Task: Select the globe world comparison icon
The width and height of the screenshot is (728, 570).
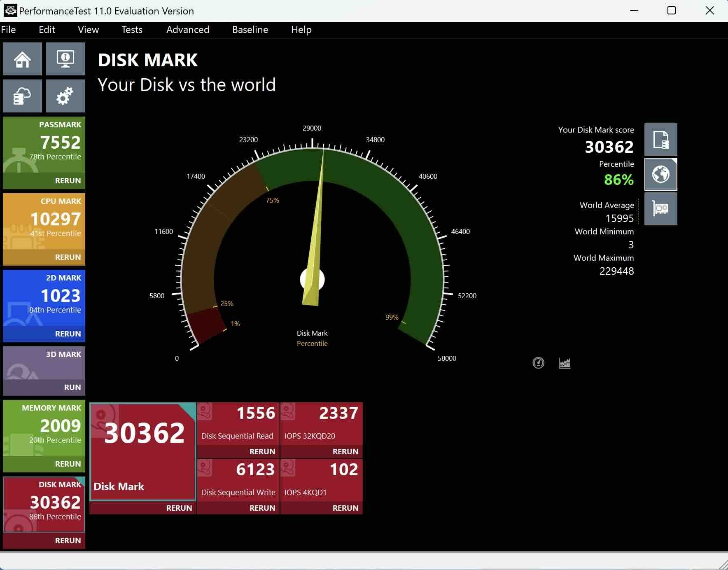Action: coord(660,174)
